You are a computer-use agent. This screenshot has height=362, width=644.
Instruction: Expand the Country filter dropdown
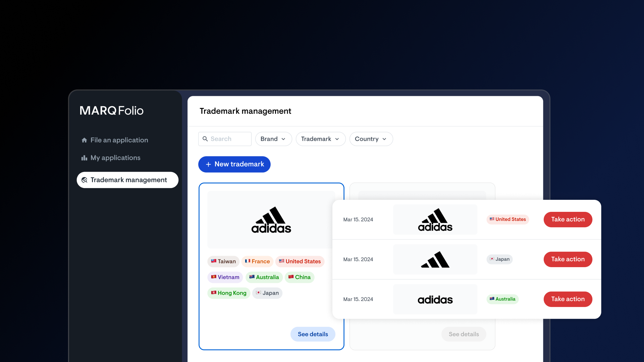(371, 139)
